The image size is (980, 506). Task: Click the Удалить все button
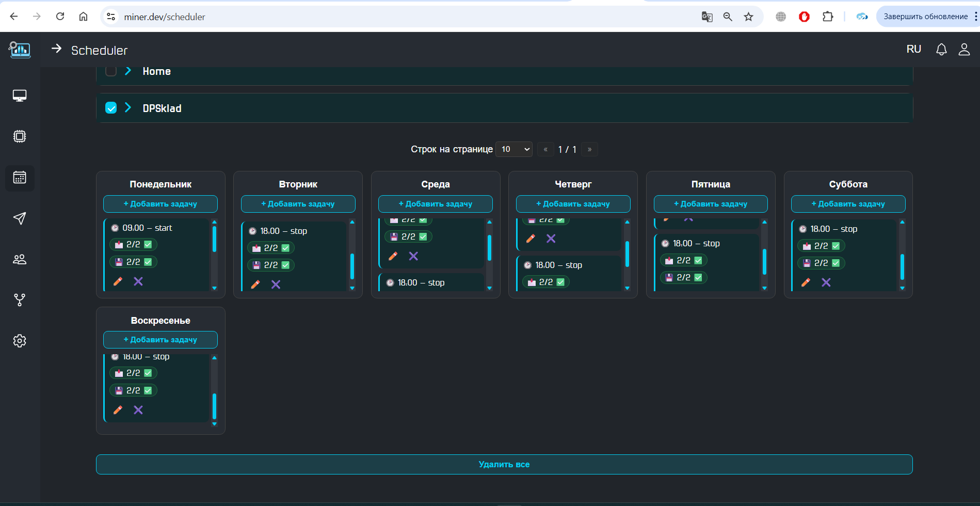point(504,464)
